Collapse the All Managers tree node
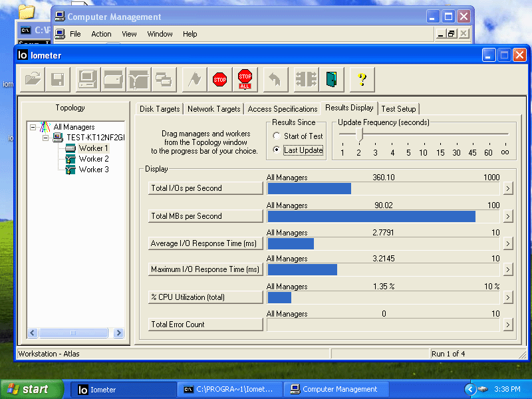This screenshot has height=399, width=532. tap(33, 127)
